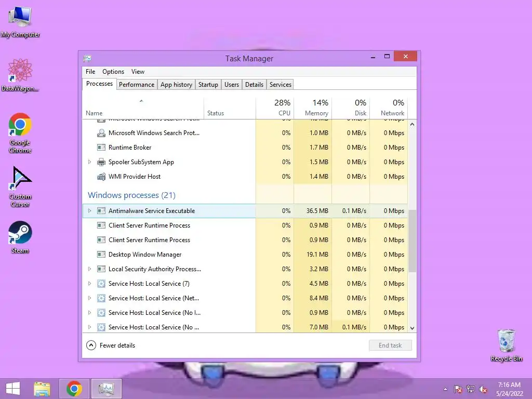Switch to the App history tab

(177, 85)
